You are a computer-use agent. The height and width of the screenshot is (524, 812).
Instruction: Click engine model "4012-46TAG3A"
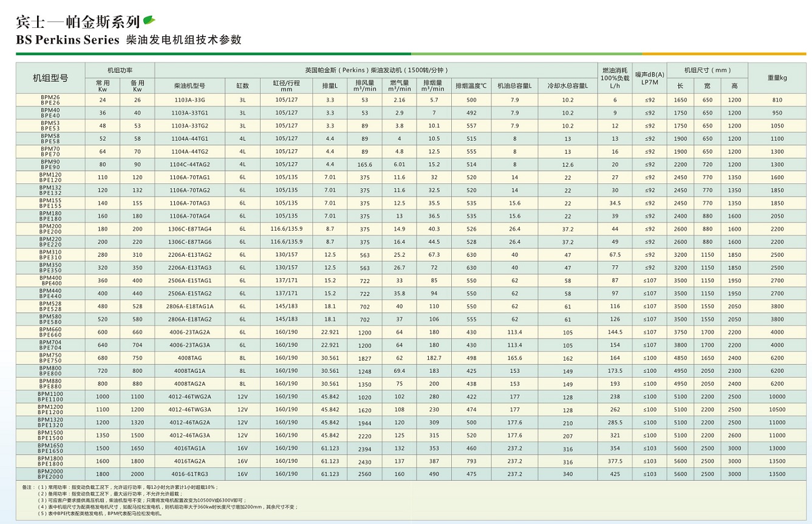click(189, 435)
